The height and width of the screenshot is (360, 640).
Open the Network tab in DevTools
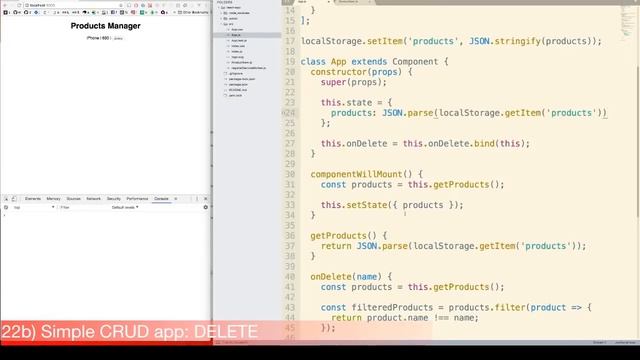(93, 199)
